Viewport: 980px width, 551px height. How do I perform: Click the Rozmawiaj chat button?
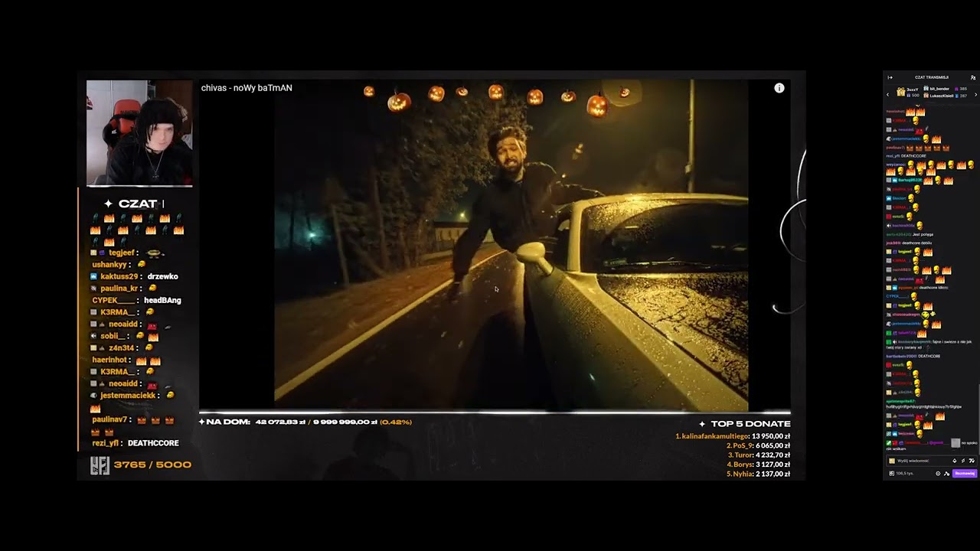click(x=965, y=473)
